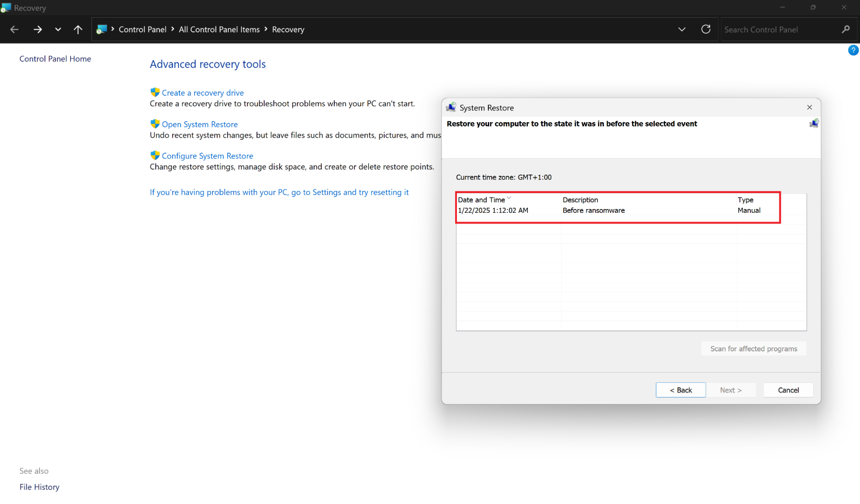
Task: Focus the Search Control Panel field
Action: click(x=781, y=29)
